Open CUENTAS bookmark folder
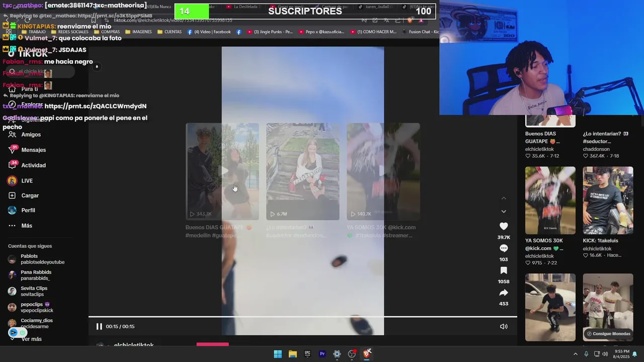 [x=170, y=32]
